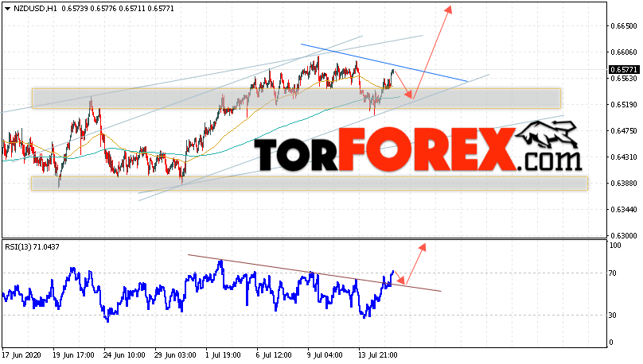
Task: Select the blue descending resistance trendline
Action: pyautogui.click(x=384, y=63)
